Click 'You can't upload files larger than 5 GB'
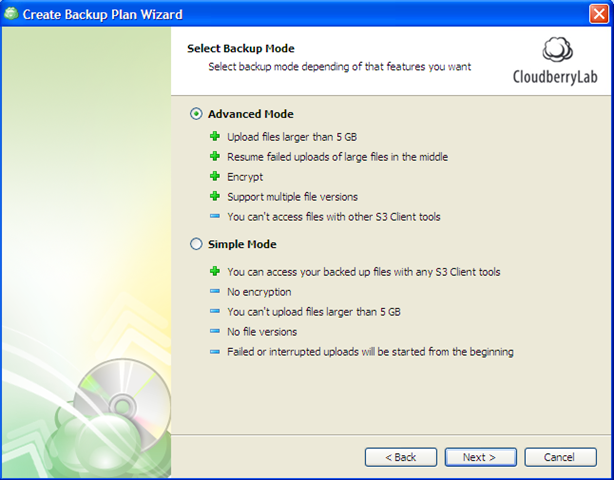 [314, 312]
